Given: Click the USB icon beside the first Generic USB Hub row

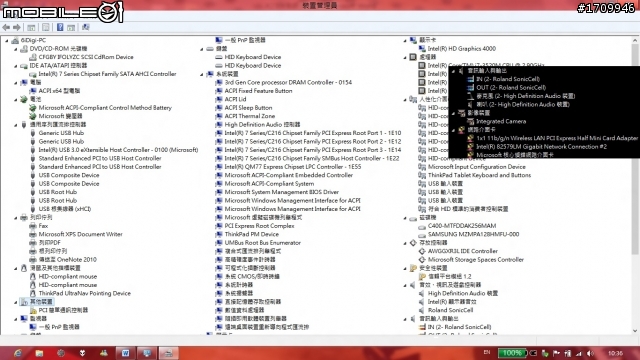Looking at the screenshot, I should coord(33,133).
